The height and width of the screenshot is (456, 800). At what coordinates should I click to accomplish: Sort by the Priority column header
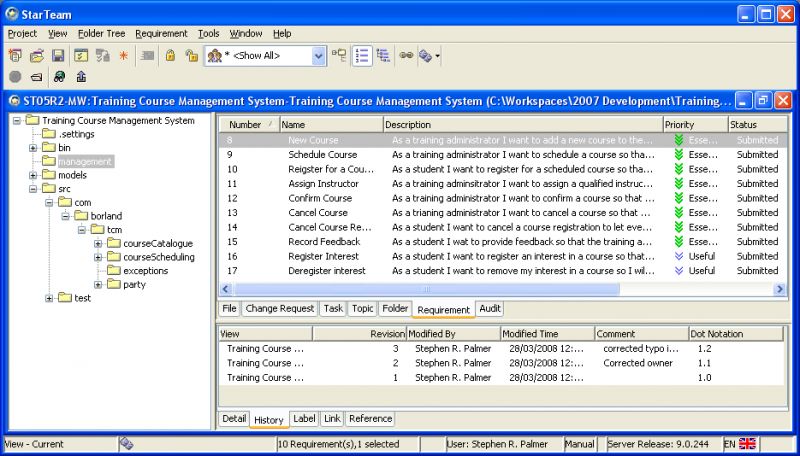click(693, 125)
